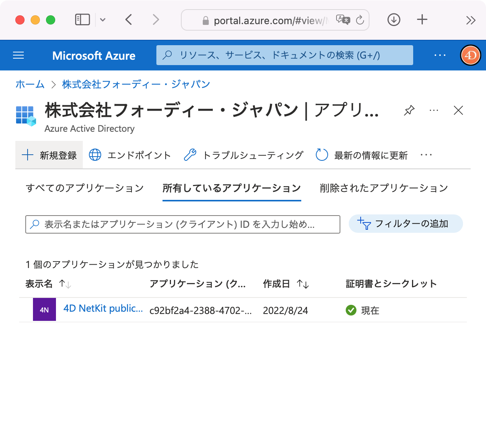Switch to the すべてのアプリケーション tab
The width and height of the screenshot is (486, 448).
click(x=84, y=188)
